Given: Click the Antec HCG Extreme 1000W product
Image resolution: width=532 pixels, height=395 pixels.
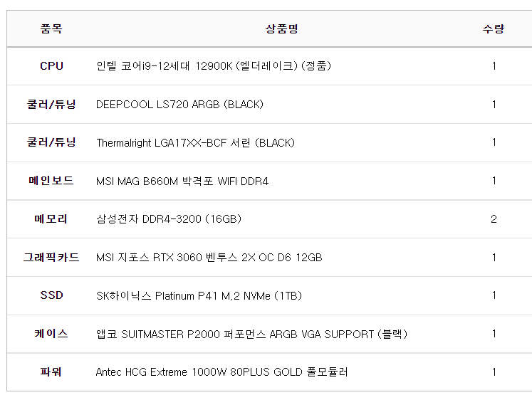Looking at the screenshot, I should (x=221, y=372).
